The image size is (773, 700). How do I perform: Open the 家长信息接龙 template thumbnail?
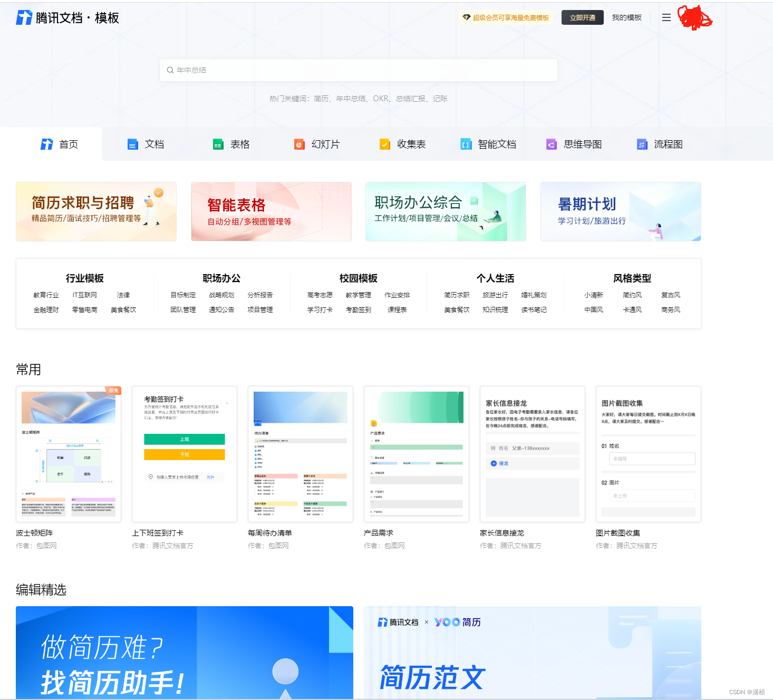click(533, 454)
